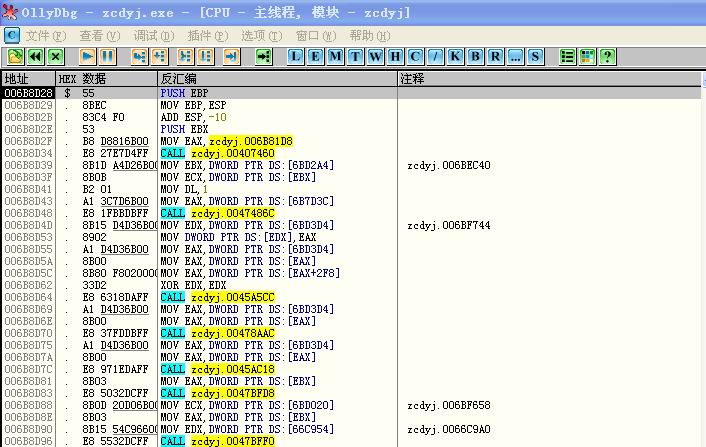
Task: Click CALL zcdyj.0047BFF0 instruction
Action: (x=217, y=441)
